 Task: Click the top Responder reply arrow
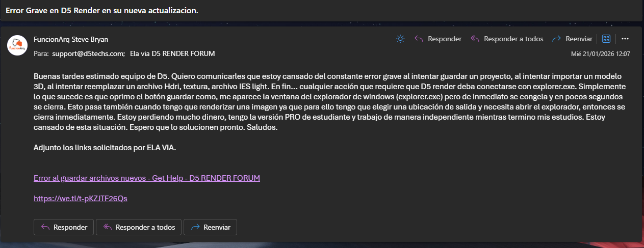(x=438, y=39)
